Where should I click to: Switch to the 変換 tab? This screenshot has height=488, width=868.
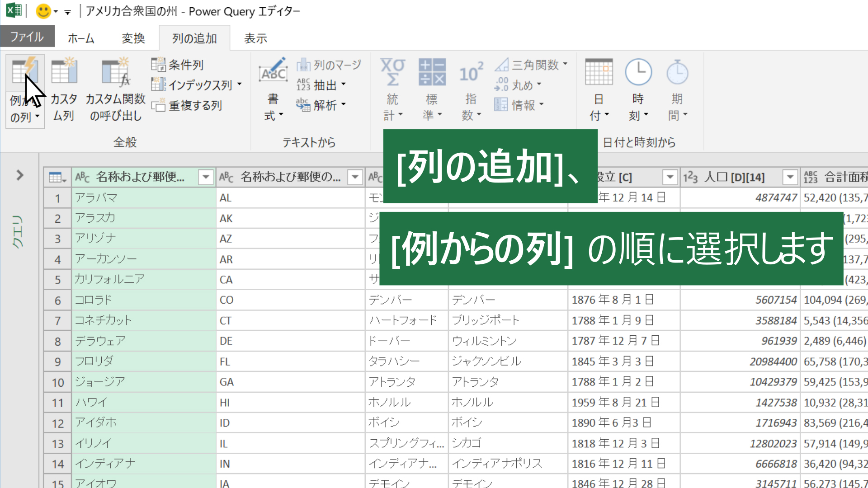pos(133,38)
